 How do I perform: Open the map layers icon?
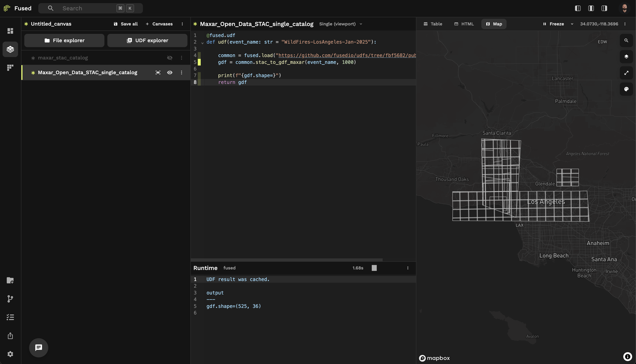pos(626,56)
